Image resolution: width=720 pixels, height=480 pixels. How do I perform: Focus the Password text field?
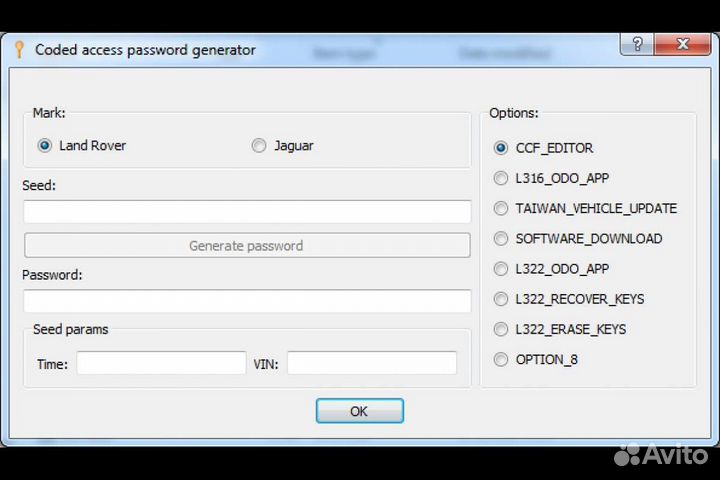pyautogui.click(x=247, y=301)
